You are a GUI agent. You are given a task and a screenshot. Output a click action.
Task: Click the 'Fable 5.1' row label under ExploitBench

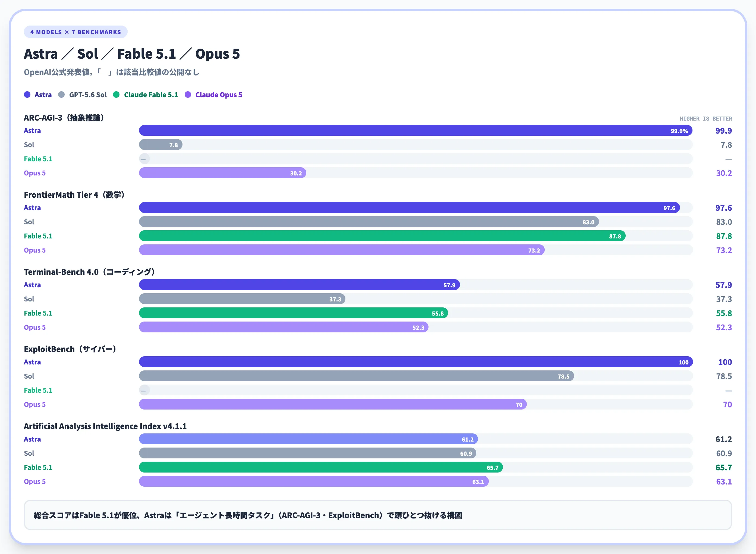click(38, 390)
